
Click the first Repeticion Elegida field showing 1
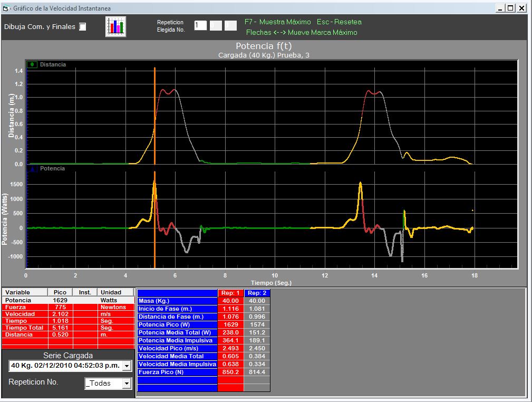(x=200, y=25)
